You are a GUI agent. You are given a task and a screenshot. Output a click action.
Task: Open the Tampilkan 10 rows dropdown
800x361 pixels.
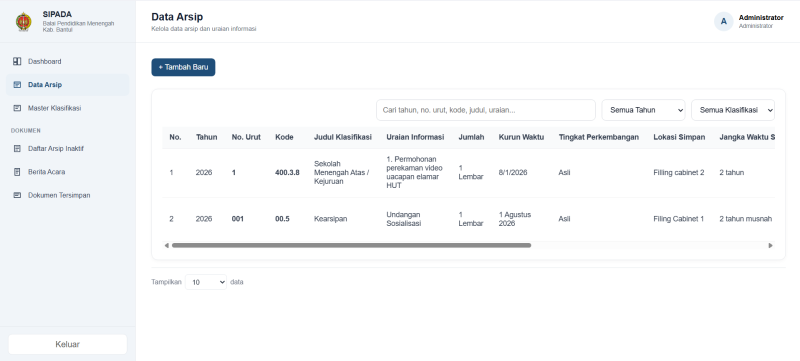[206, 282]
